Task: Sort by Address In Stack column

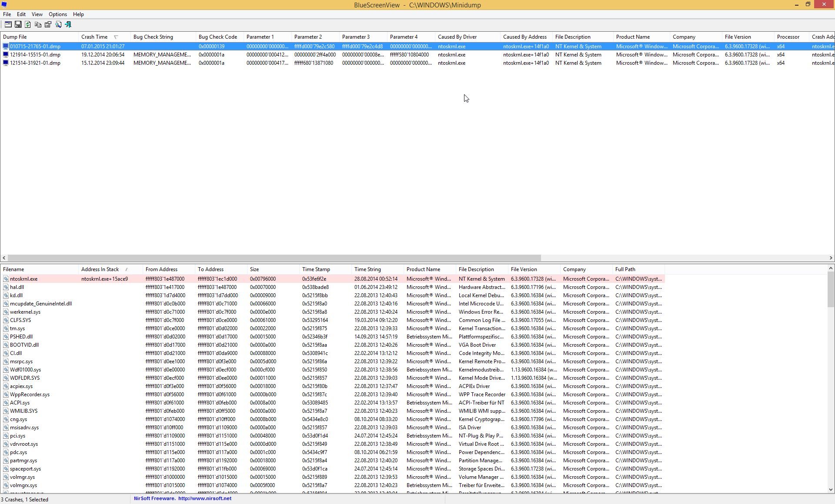Action: [x=100, y=269]
